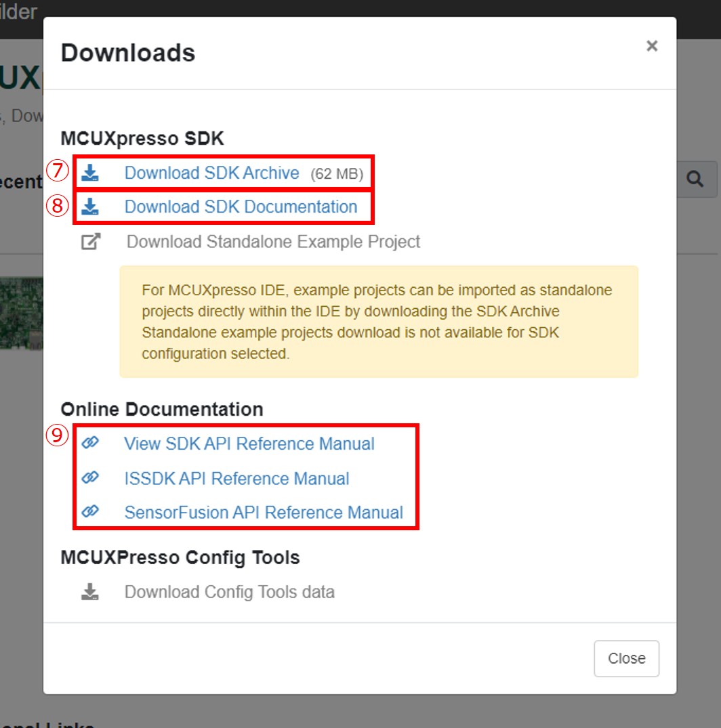Click the download icon beside Download SDK Documentation

pos(90,207)
